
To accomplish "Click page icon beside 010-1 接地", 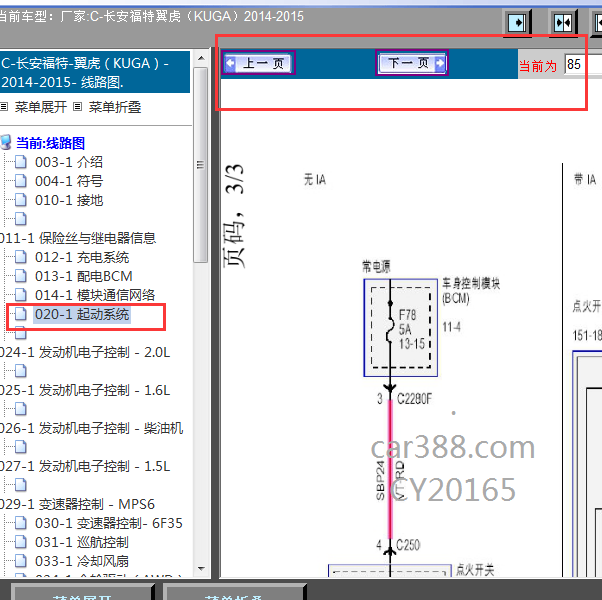I will [21, 200].
